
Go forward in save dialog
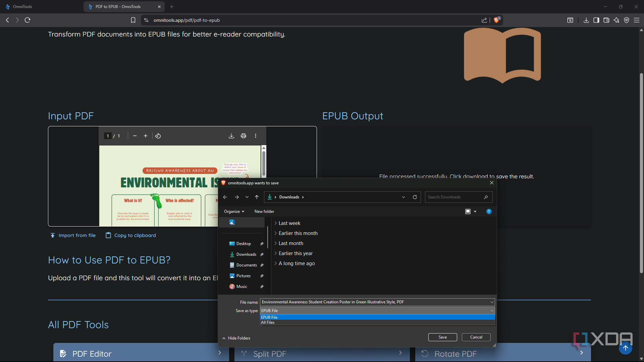click(x=237, y=197)
